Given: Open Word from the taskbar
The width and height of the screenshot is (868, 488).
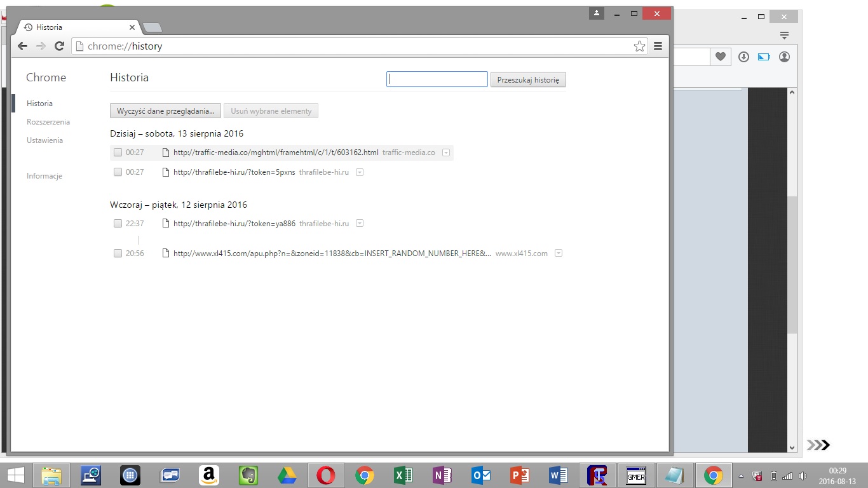Looking at the screenshot, I should tap(559, 475).
